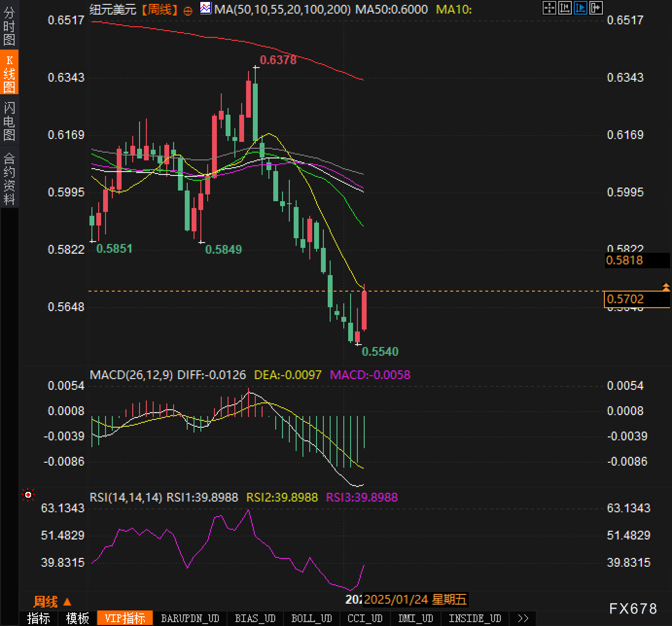Open the 周线 period dropdown

[x=52, y=602]
